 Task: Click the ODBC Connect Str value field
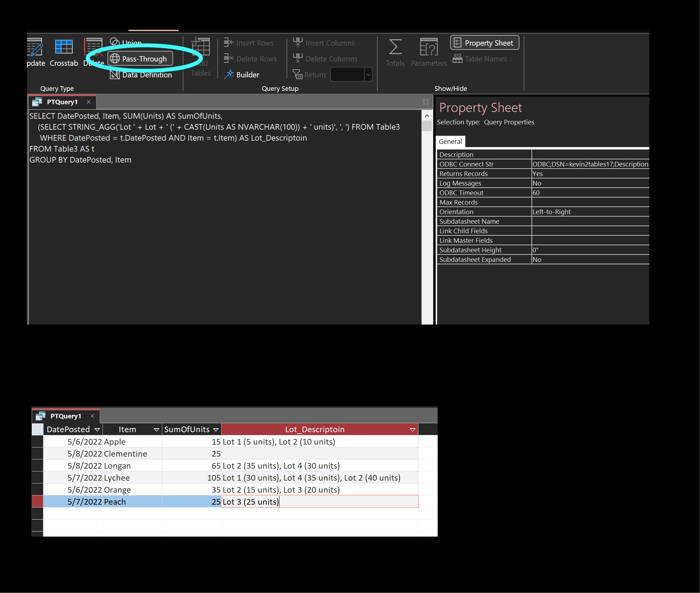click(590, 164)
